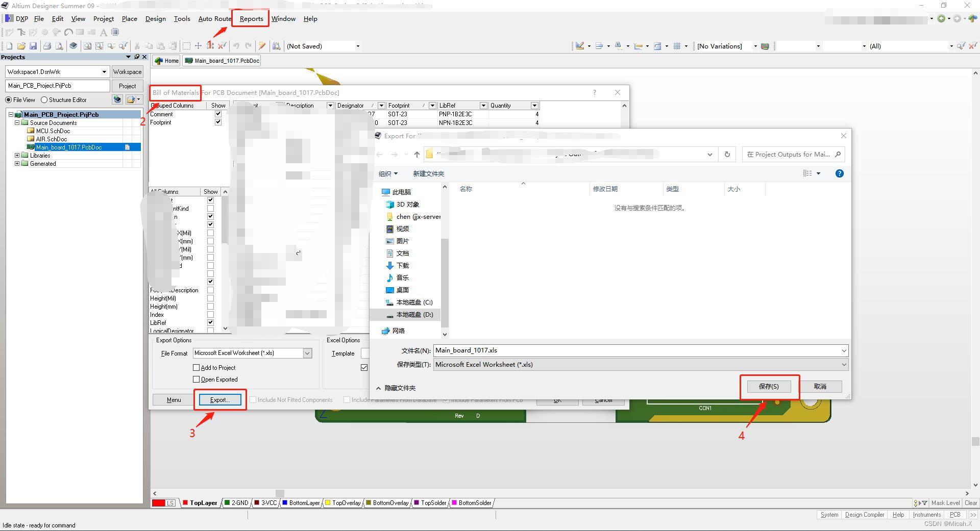Click the 保存(S) save button
Image resolution: width=980 pixels, height=531 pixels.
pos(769,386)
